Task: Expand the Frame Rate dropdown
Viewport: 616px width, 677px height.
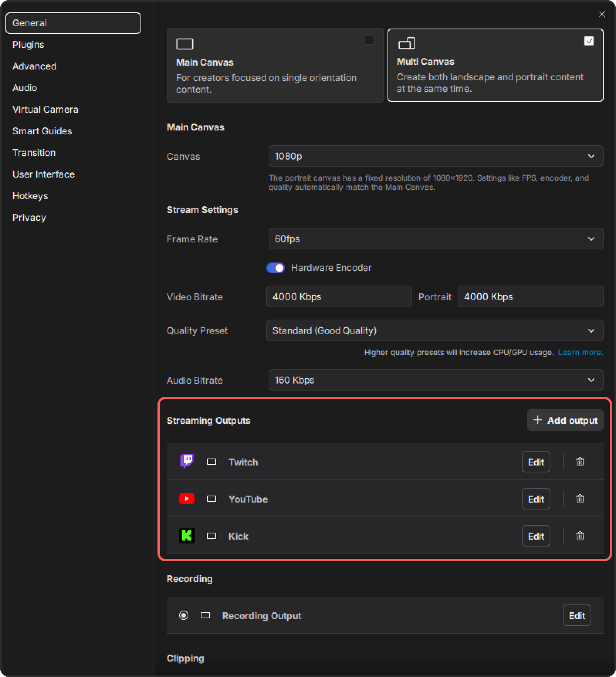Action: (435, 239)
